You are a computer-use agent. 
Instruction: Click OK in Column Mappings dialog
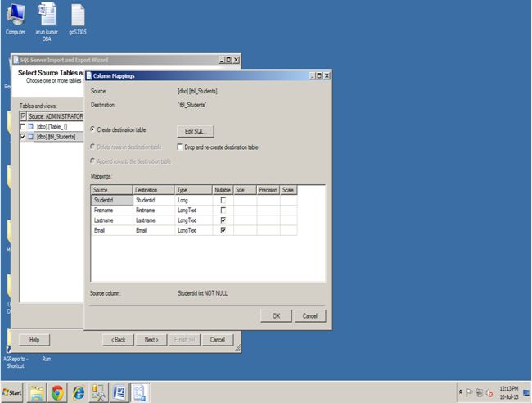pyautogui.click(x=276, y=315)
